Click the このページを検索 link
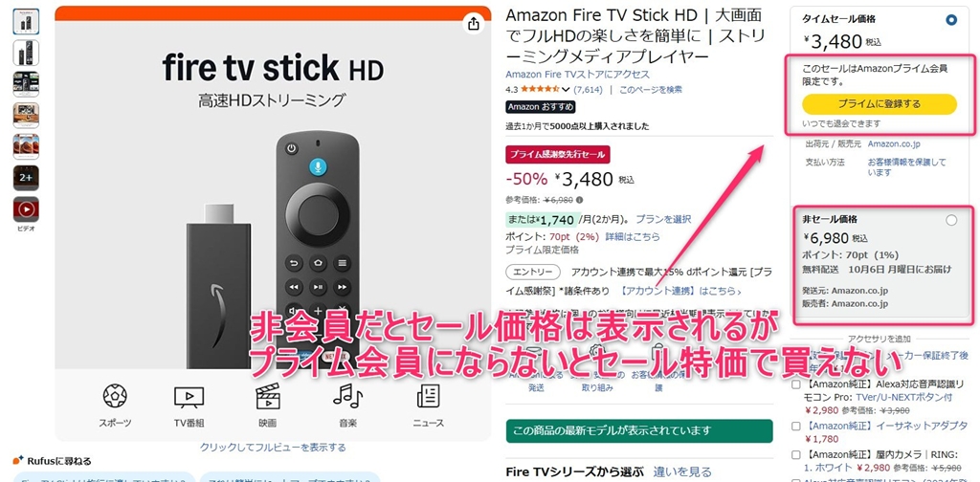 651,90
